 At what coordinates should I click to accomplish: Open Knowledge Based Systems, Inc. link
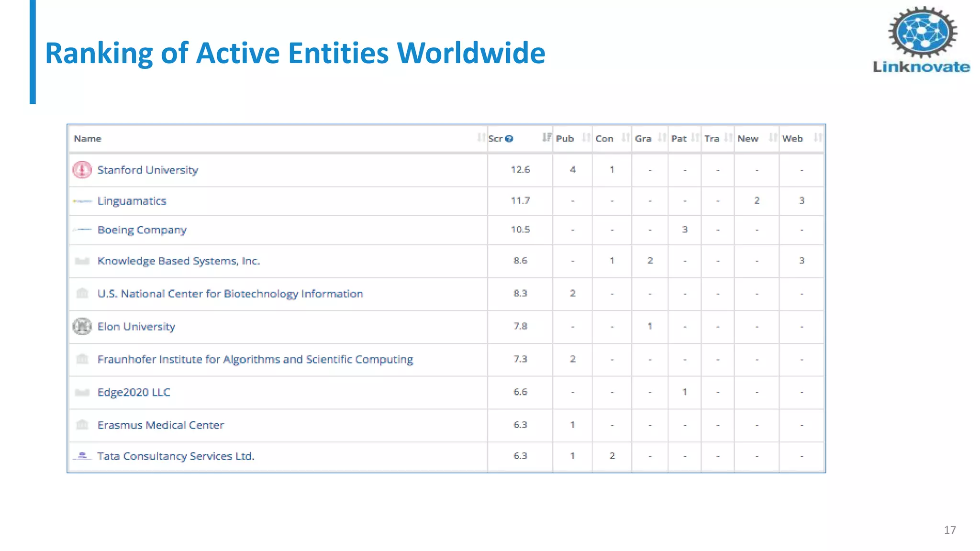point(178,261)
